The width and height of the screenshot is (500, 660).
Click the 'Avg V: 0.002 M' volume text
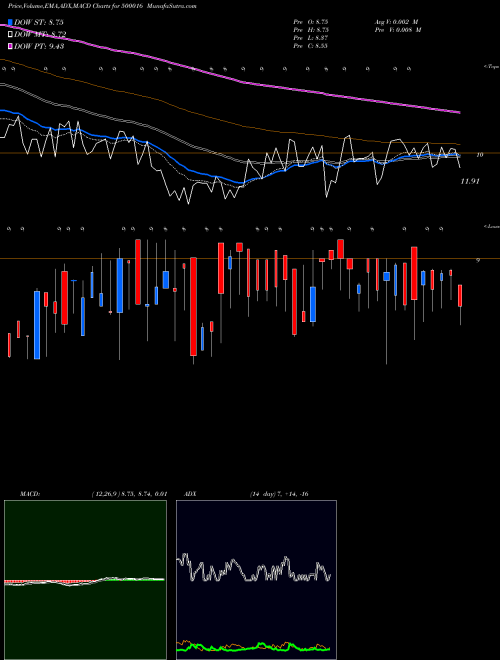[x=396, y=22]
